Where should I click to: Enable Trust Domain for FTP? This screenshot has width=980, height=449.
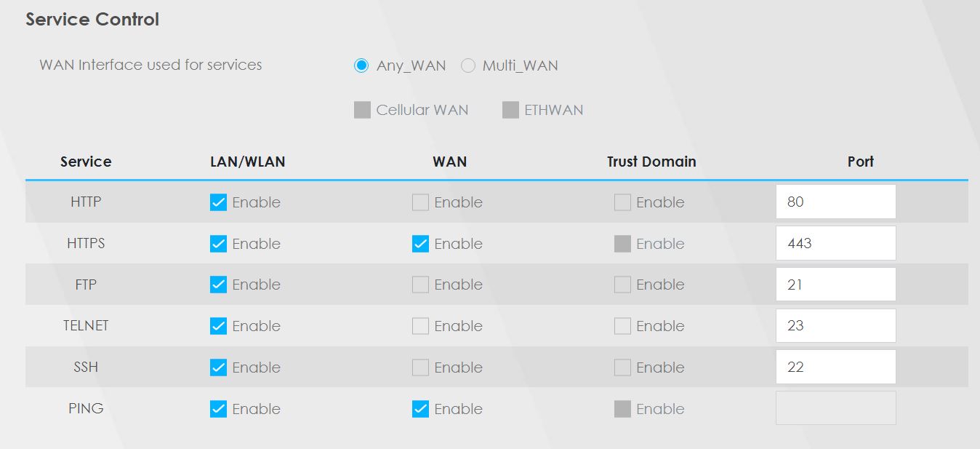point(622,285)
